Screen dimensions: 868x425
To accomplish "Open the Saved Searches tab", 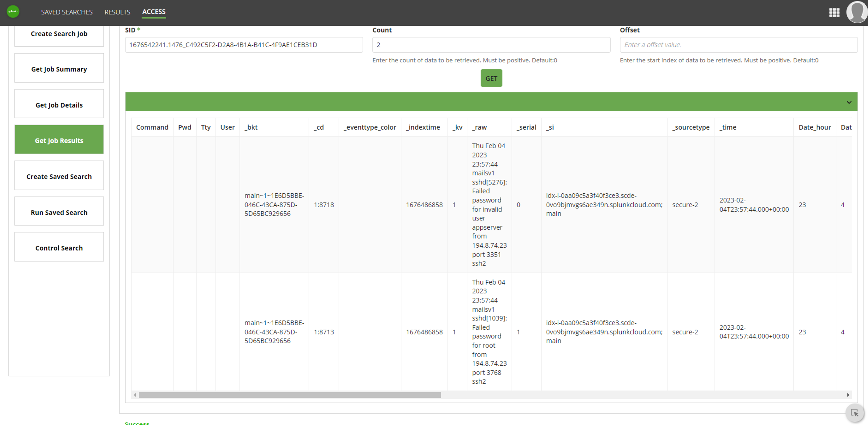I will pyautogui.click(x=67, y=12).
